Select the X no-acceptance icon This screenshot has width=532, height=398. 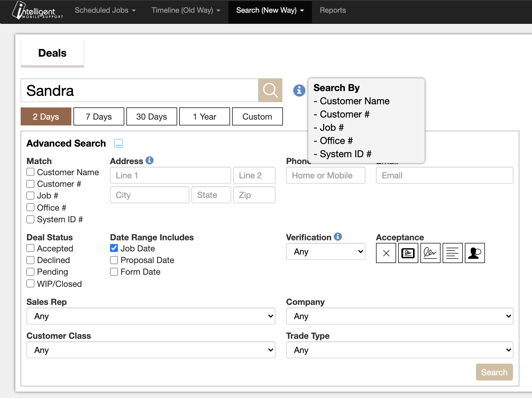pos(386,253)
